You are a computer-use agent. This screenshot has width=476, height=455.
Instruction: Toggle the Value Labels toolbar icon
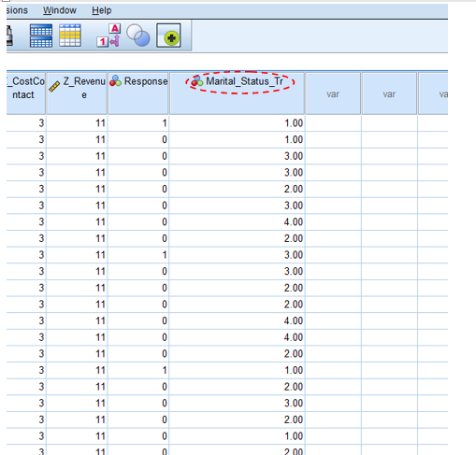click(108, 36)
